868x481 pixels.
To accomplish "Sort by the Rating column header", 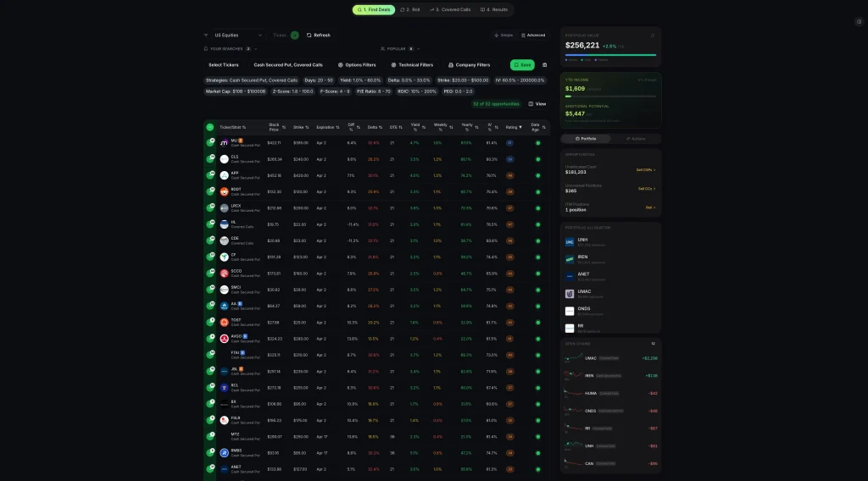I will [x=513, y=127].
